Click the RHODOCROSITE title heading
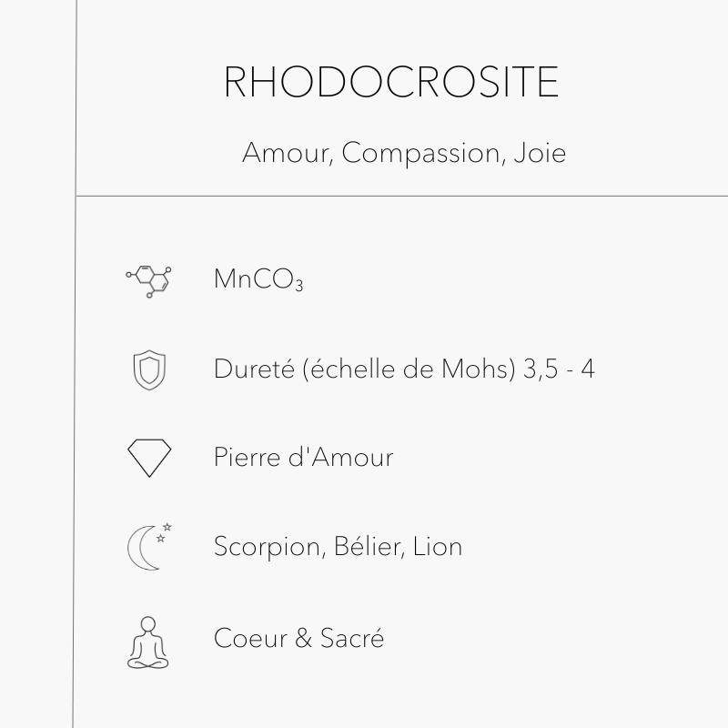The height and width of the screenshot is (728, 728). 391,84
